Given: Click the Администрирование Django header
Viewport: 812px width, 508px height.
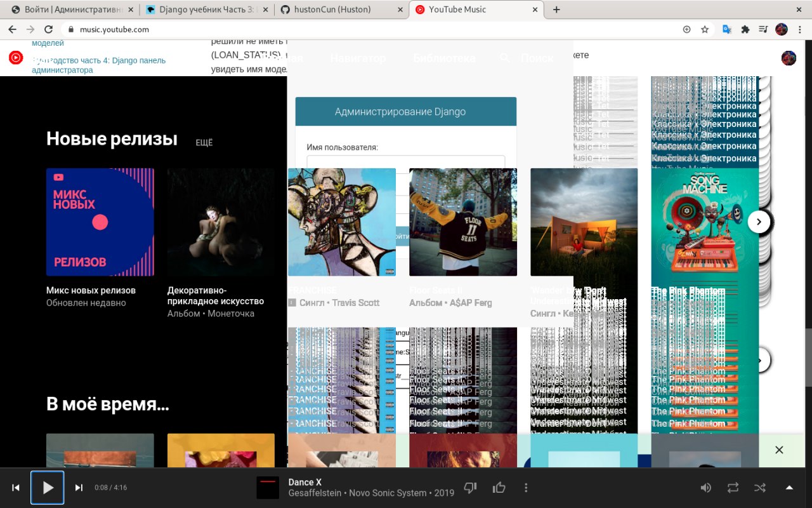Looking at the screenshot, I should [406, 112].
